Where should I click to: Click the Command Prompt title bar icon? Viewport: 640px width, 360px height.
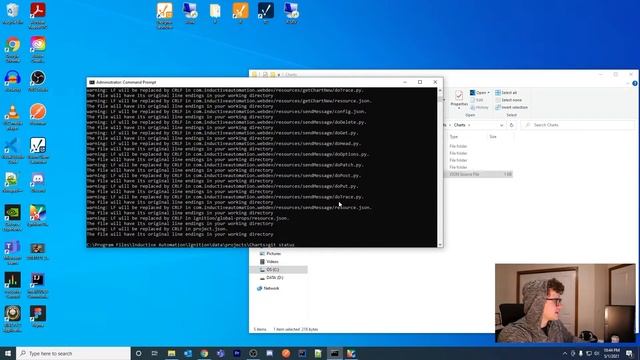click(x=91, y=82)
